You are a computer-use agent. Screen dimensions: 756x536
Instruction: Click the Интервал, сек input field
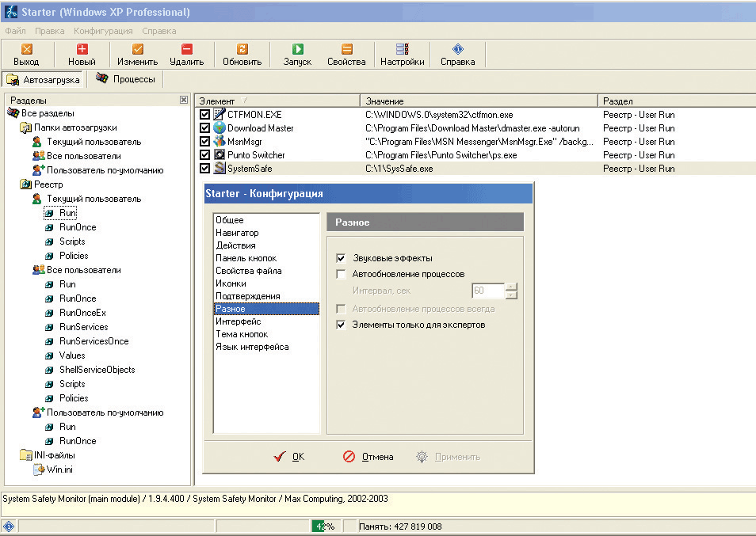488,291
